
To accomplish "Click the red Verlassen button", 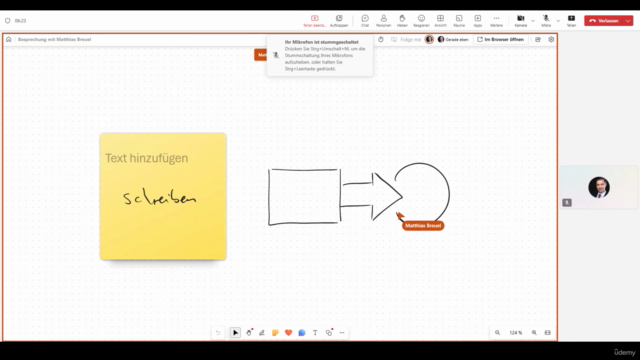I will point(604,21).
